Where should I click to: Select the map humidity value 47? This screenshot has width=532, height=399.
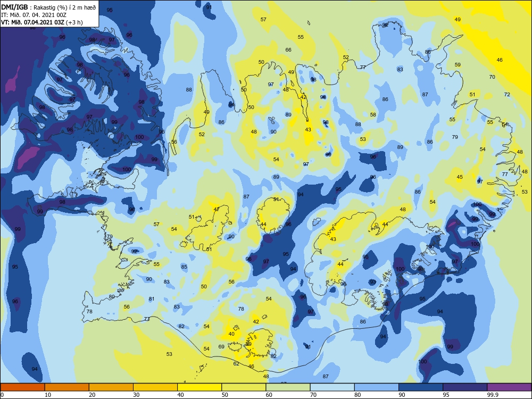coord(217,209)
